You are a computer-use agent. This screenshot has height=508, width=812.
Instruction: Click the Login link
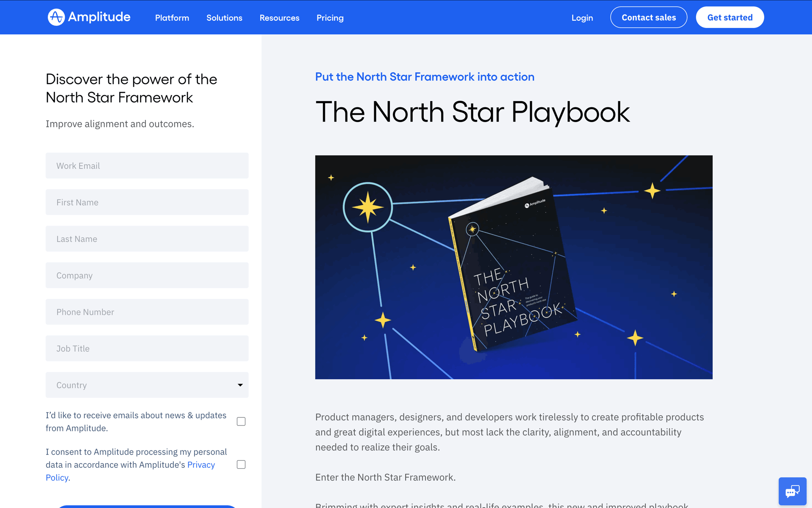pos(582,18)
